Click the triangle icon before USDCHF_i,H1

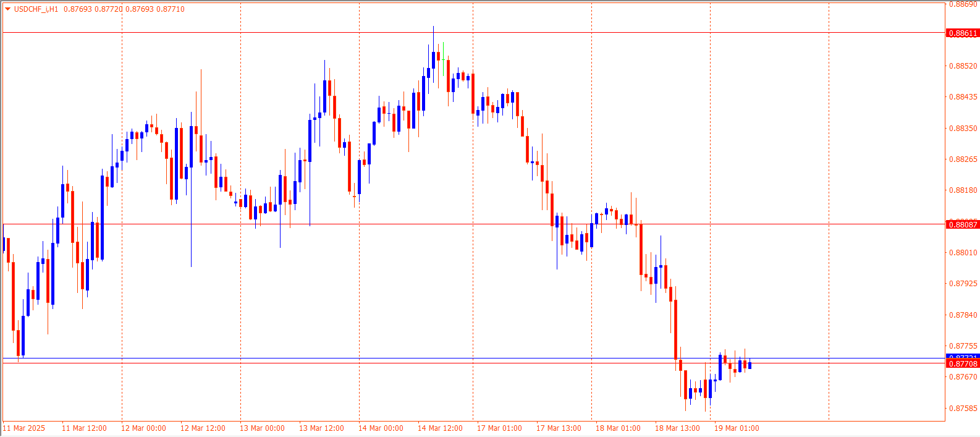[7, 9]
